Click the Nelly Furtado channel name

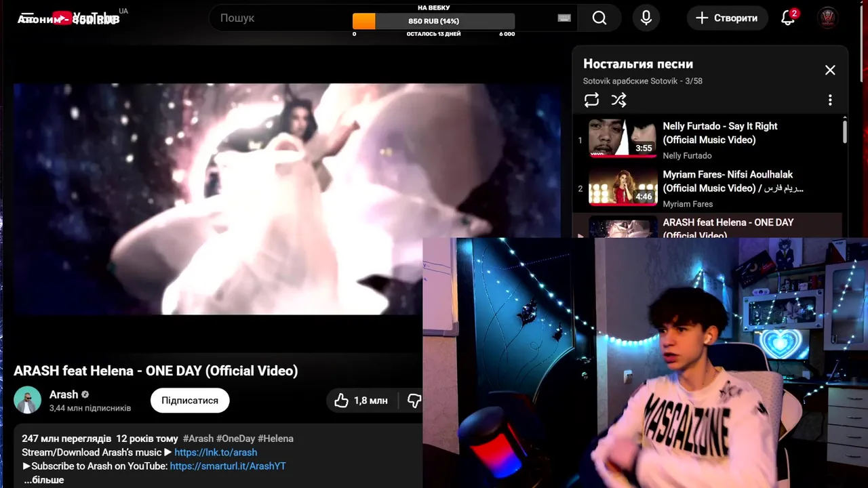click(687, 155)
